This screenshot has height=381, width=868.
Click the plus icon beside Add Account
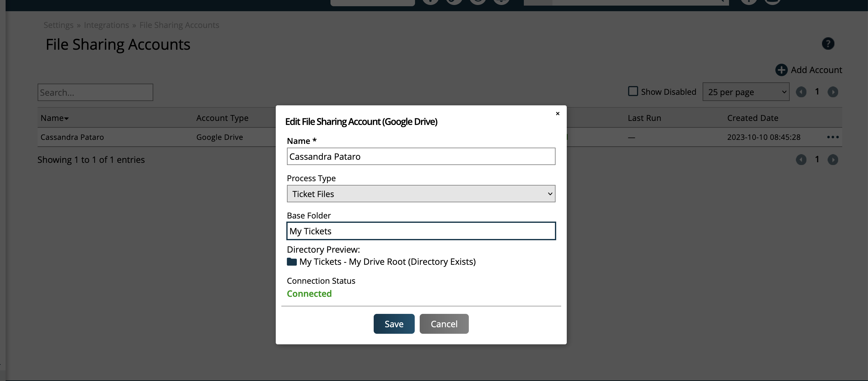tap(782, 70)
